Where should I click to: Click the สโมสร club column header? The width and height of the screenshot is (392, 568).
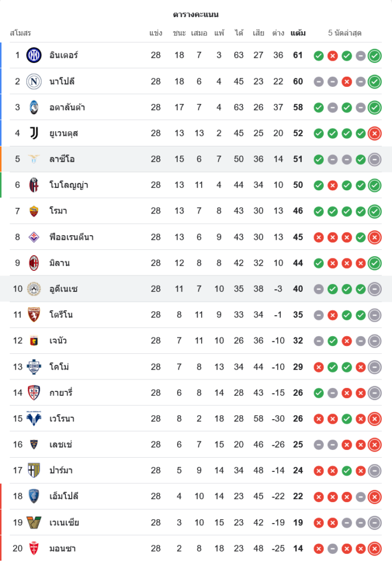coord(20,33)
